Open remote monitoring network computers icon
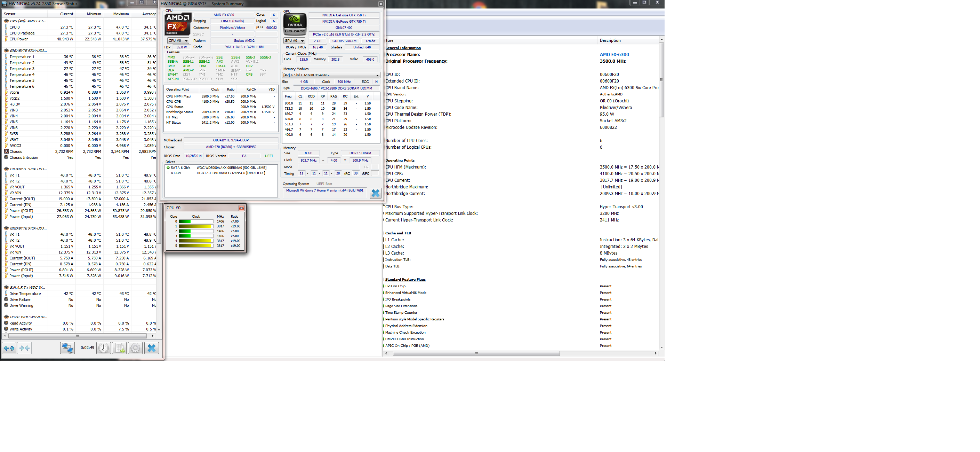 [67, 348]
